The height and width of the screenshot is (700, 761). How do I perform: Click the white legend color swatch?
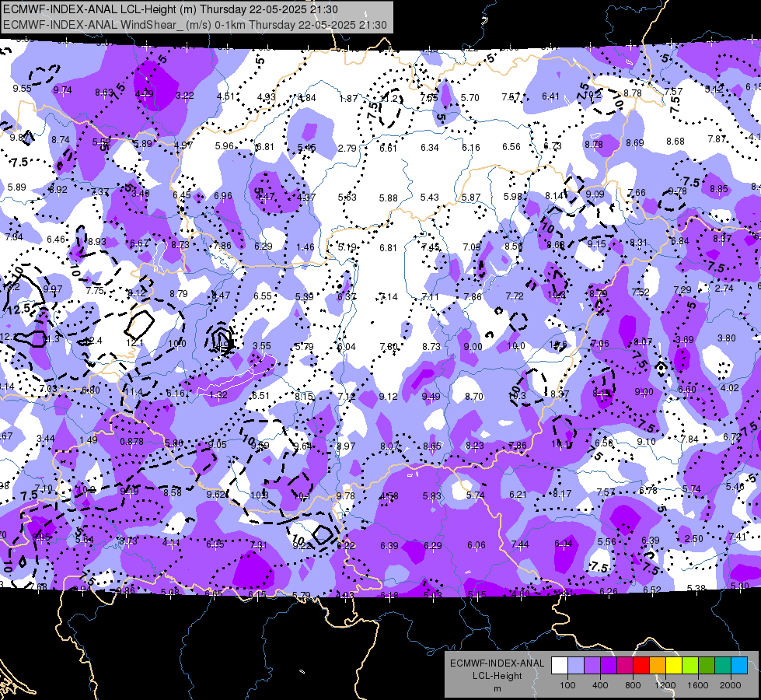560,665
